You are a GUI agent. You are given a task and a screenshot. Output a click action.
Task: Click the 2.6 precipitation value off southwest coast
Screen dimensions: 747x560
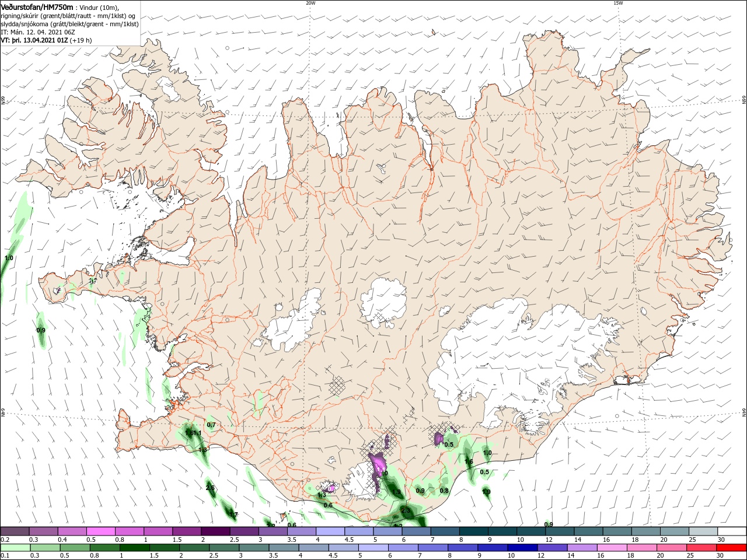[x=210, y=488]
